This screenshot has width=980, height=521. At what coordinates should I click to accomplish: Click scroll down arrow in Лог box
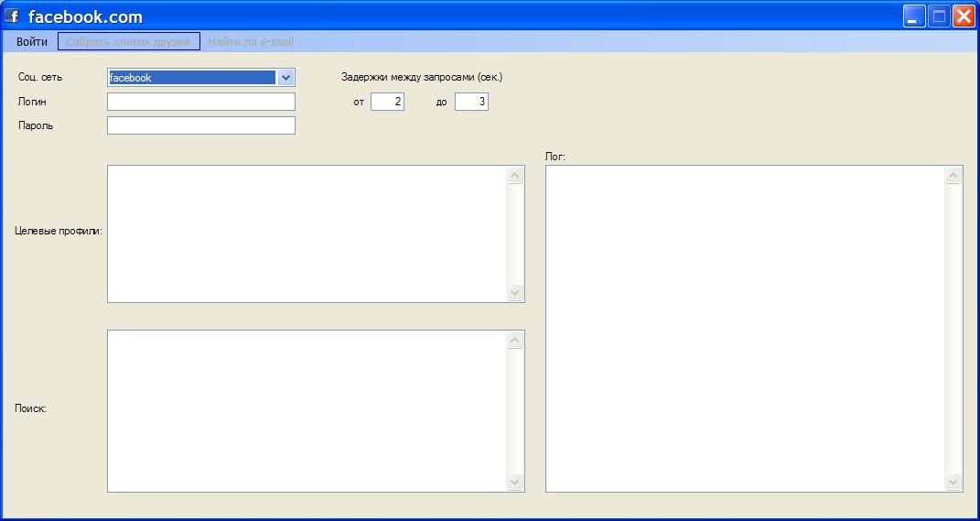pyautogui.click(x=953, y=483)
